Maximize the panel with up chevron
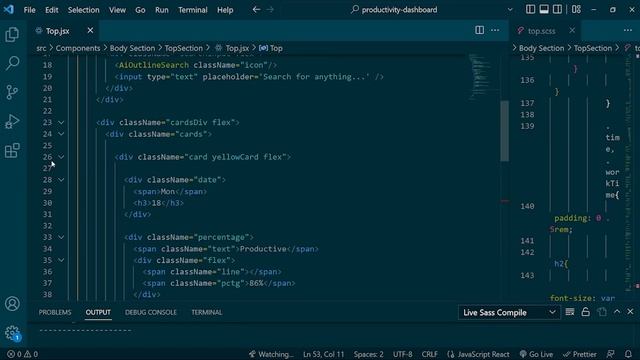The height and width of the screenshot is (360, 640). [617, 312]
